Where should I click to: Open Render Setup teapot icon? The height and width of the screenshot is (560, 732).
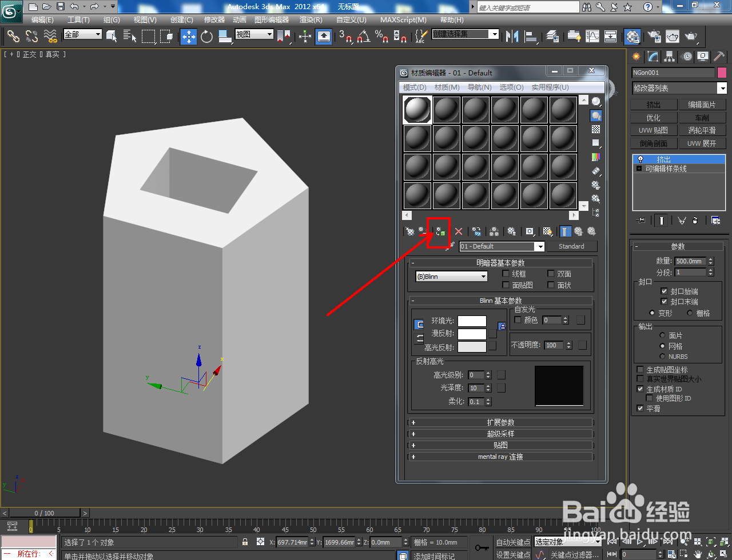point(654,37)
